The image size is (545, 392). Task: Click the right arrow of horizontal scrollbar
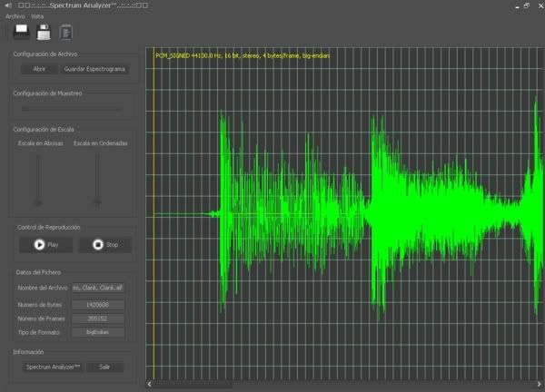539,384
